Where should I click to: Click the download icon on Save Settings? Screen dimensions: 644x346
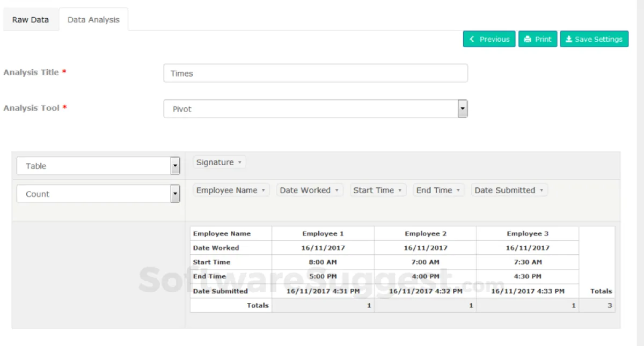click(569, 39)
